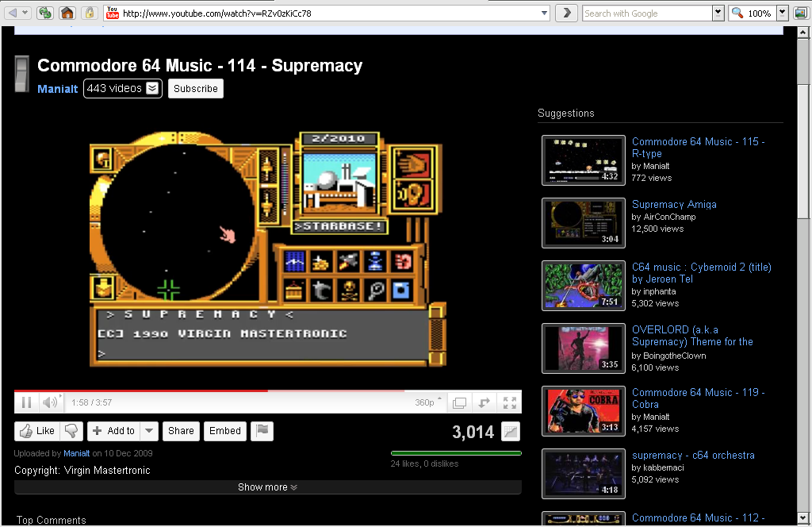Subscribe to Manialt's channel
The height and width of the screenshot is (527, 812).
195,88
